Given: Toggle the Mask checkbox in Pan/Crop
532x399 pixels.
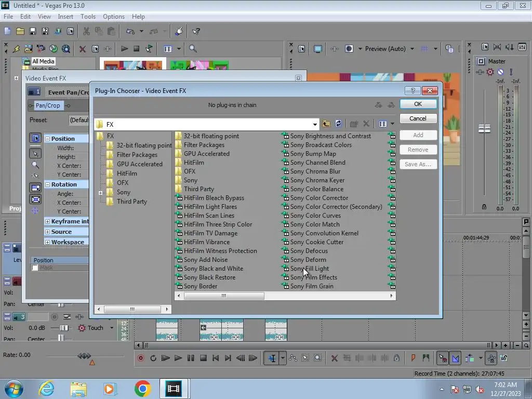Looking at the screenshot, I should (x=35, y=268).
